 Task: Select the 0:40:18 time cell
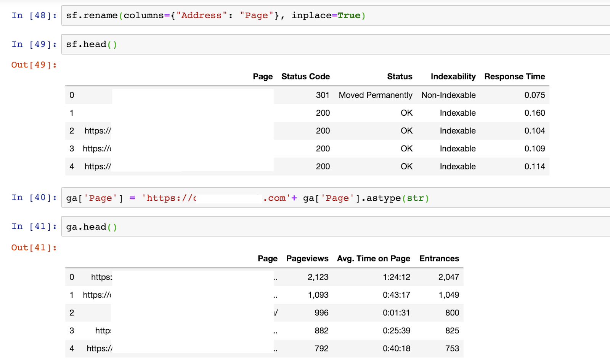396,349
